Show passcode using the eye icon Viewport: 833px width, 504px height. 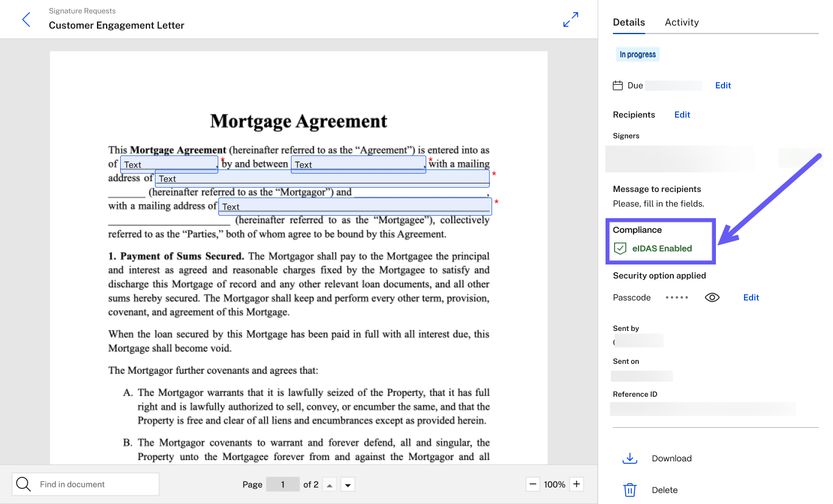coord(712,297)
